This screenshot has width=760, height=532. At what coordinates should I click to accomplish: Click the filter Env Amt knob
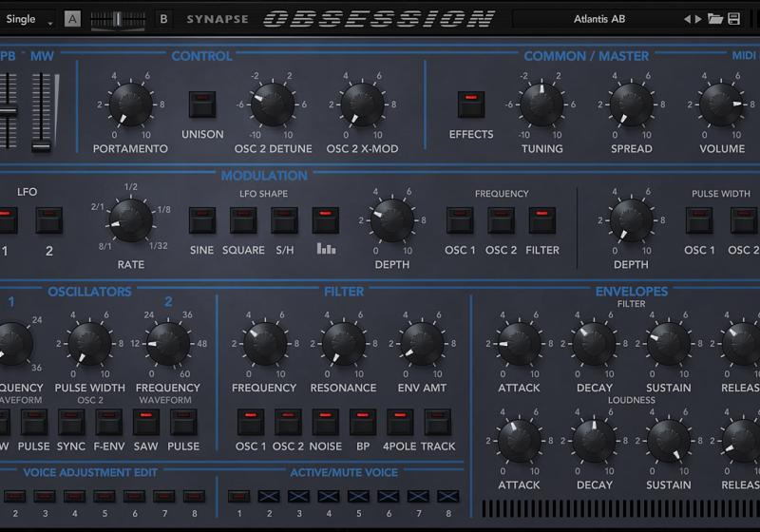pos(422,344)
